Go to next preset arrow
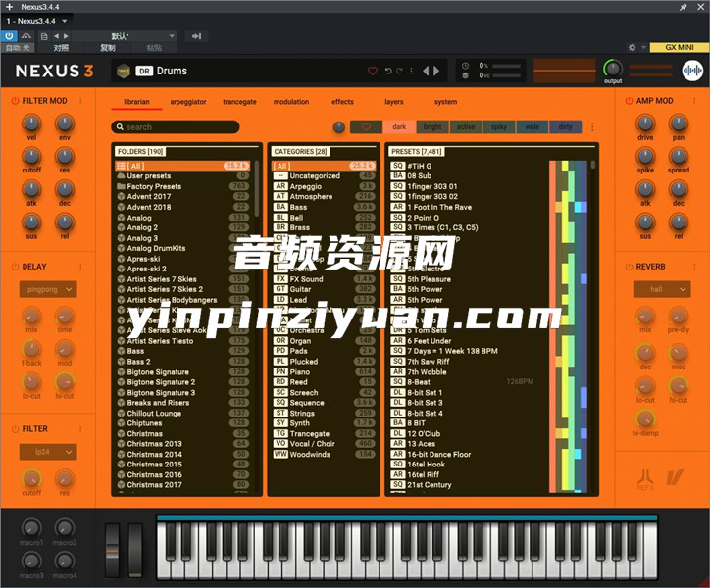The height and width of the screenshot is (588, 710). tap(436, 72)
